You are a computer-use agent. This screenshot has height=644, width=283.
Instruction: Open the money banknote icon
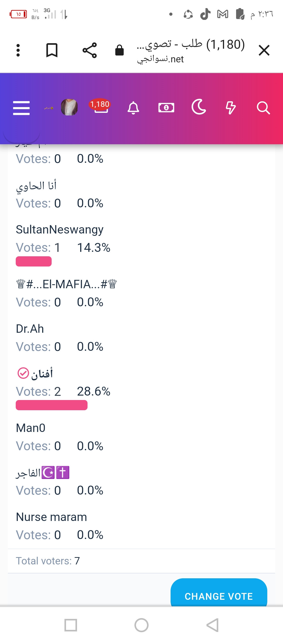(166, 108)
